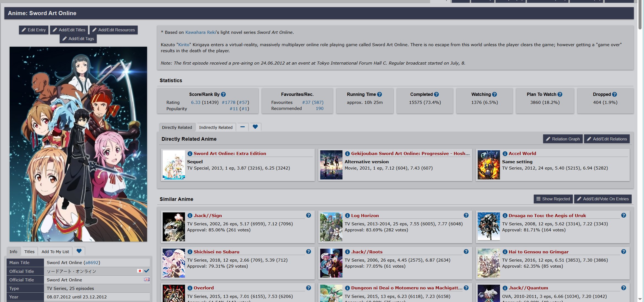Click favourites rank #37 (587) link
Viewport: 644px width, 302px height.
[x=313, y=102]
